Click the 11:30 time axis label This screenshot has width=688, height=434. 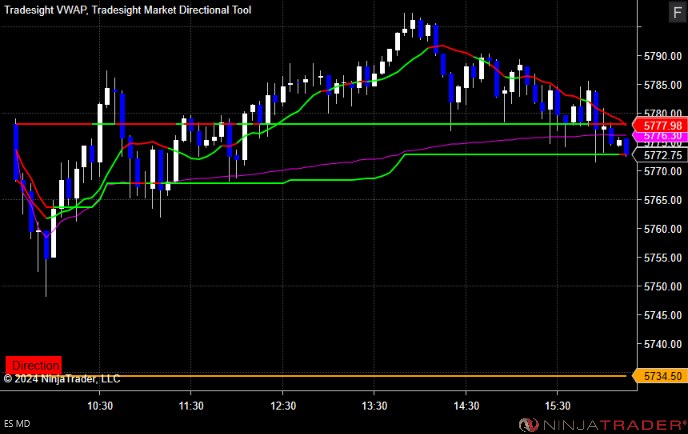pos(191,406)
